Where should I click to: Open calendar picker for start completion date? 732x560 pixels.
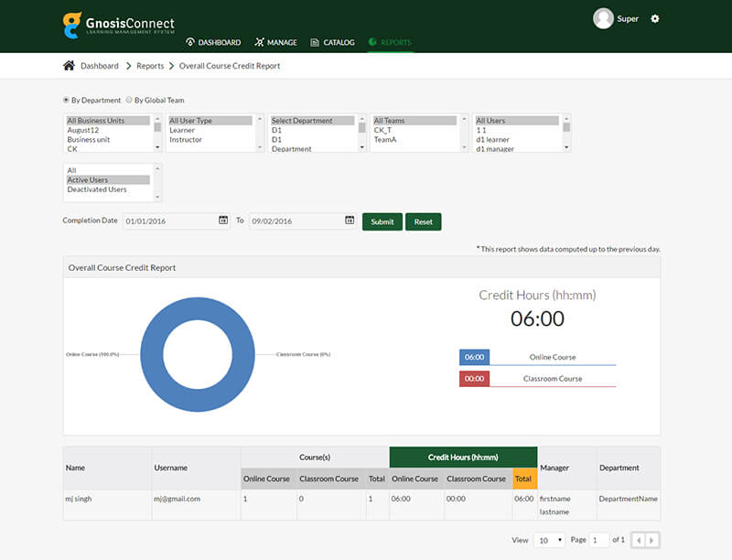click(x=223, y=221)
